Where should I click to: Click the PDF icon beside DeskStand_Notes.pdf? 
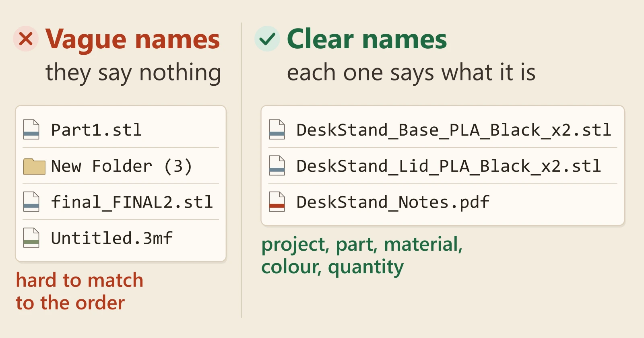tap(277, 202)
